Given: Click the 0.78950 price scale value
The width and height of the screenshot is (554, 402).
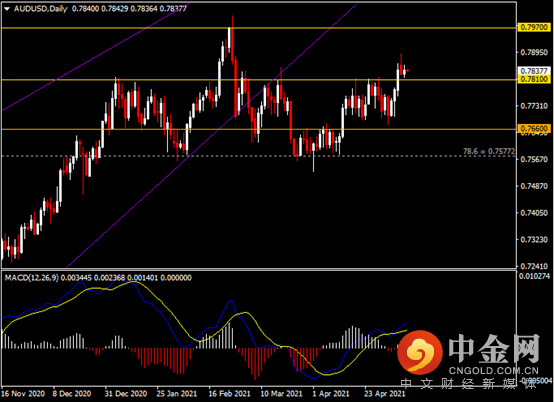Looking at the screenshot, I should 534,53.
